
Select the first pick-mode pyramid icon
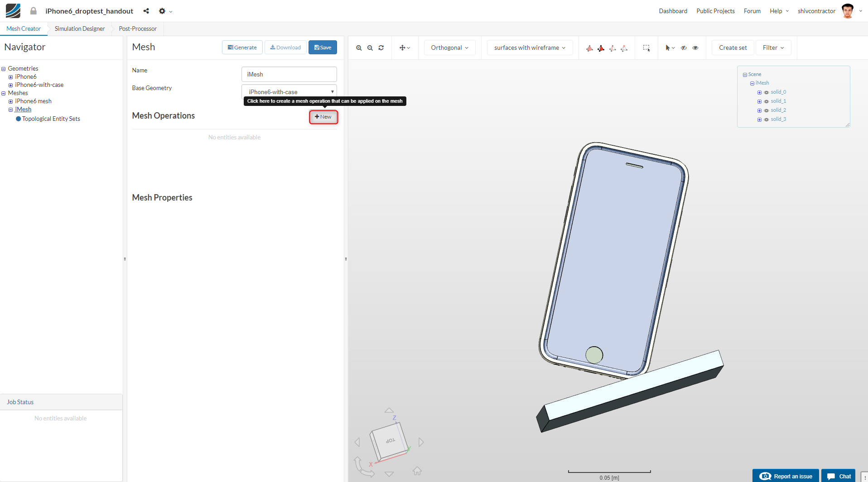point(589,48)
